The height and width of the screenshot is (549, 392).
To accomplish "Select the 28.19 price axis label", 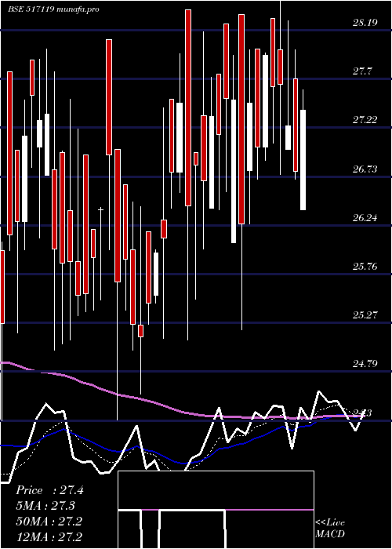I will click(x=365, y=23).
